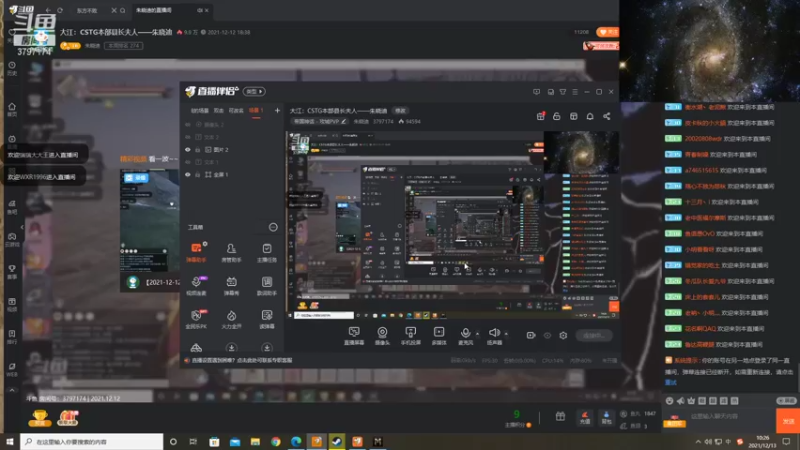Select the first scene tab in companion
Image resolution: width=800 pixels, height=450 pixels.
tap(199, 110)
